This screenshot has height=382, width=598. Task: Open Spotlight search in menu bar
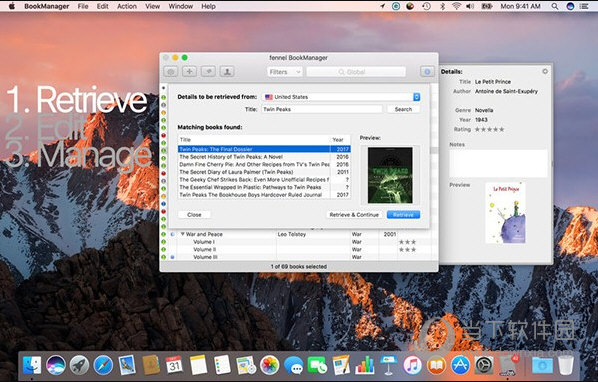[555, 6]
